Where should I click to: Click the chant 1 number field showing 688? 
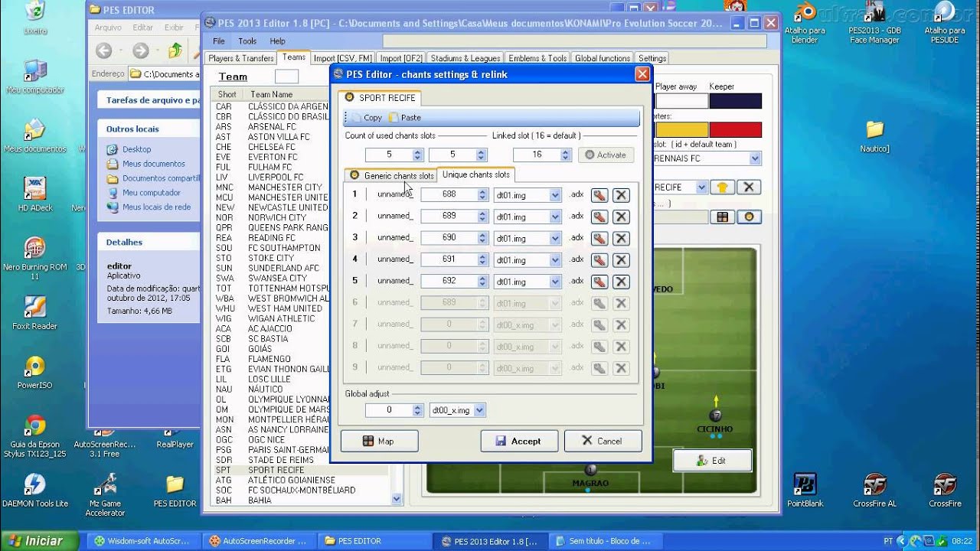[449, 195]
